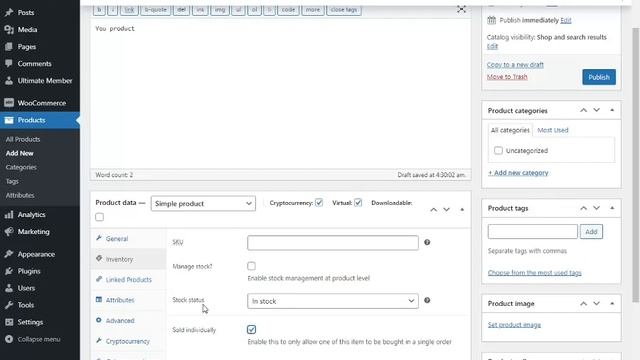Collapse the admin sidebar menu
640x360 pixels.
point(40,339)
